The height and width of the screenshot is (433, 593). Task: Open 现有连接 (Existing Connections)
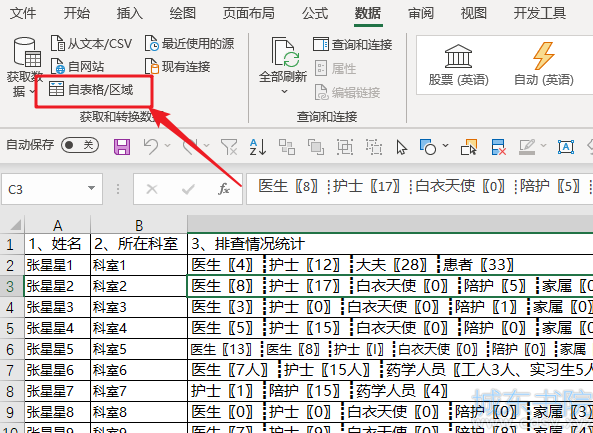tap(178, 67)
